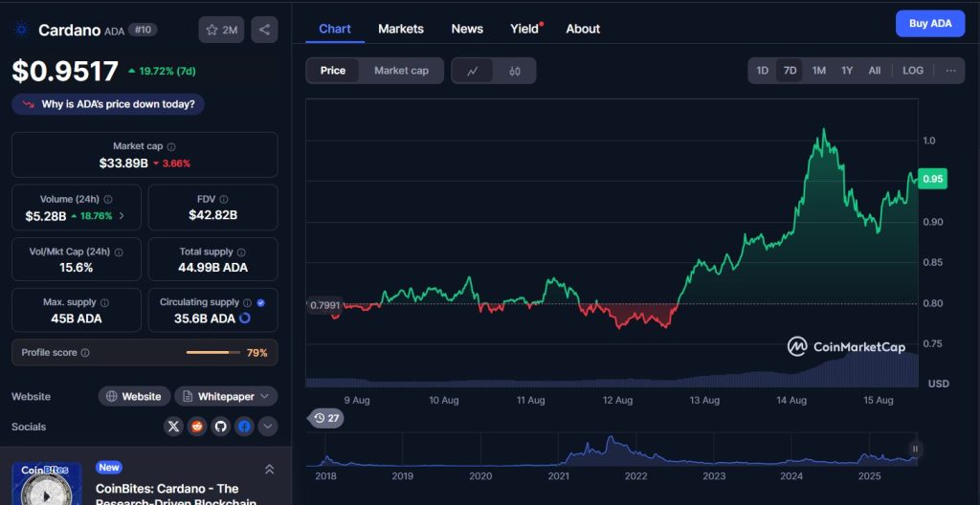Add Cardano to watchlist with star button
This screenshot has height=505, width=980.
(x=221, y=30)
